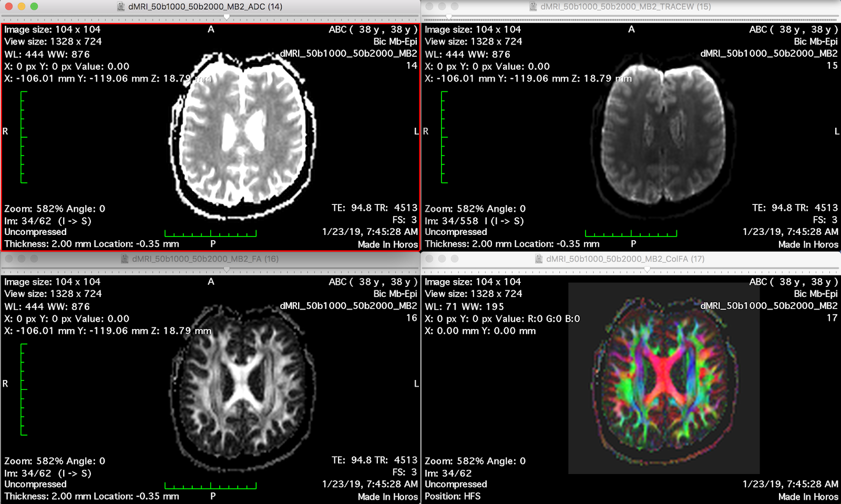
Task: Click the Zoom: 582% overlay in the ADC viewer
Action: (x=54, y=209)
